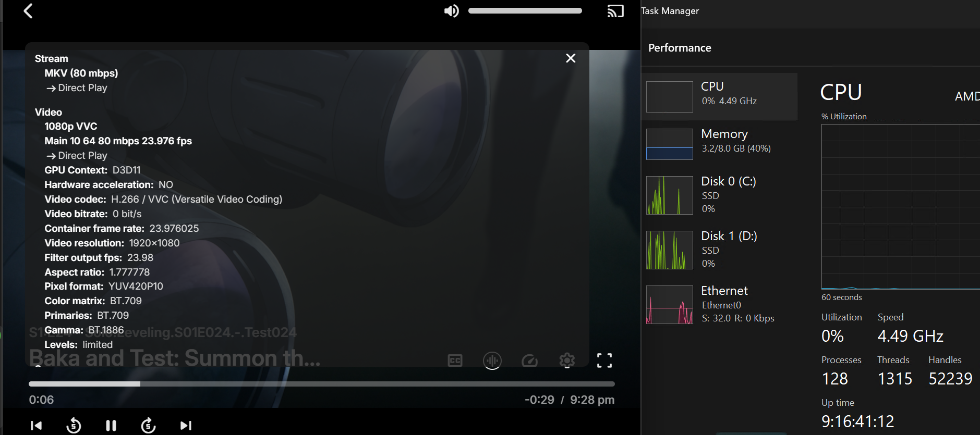Mute audio with the speaker icon

click(x=452, y=11)
